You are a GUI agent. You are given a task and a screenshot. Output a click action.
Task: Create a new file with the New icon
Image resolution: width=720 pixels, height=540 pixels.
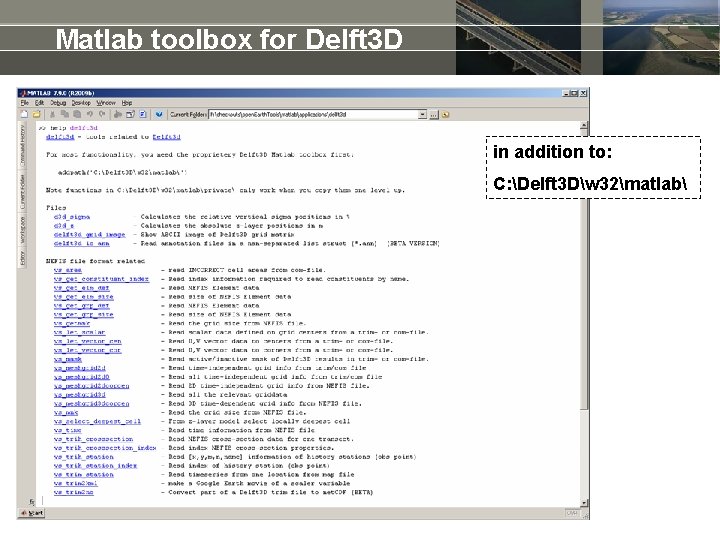(24, 114)
